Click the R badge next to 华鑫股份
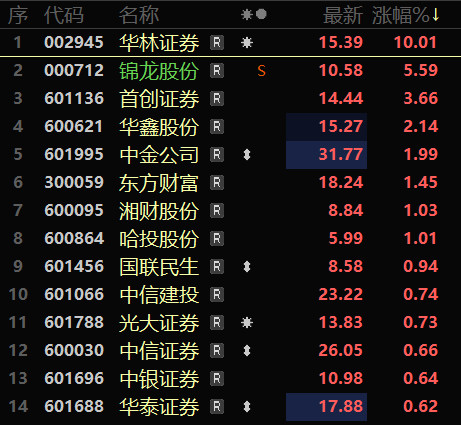 [217, 127]
